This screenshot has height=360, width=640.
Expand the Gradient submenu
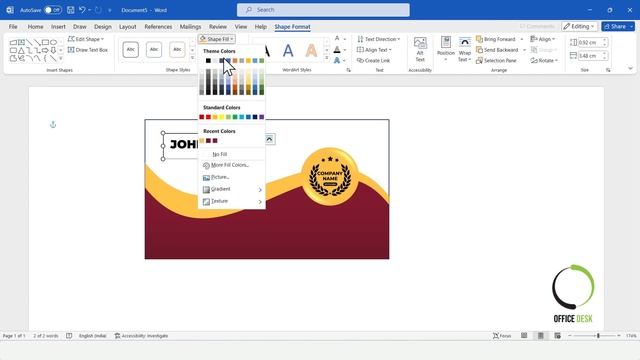pos(232,189)
